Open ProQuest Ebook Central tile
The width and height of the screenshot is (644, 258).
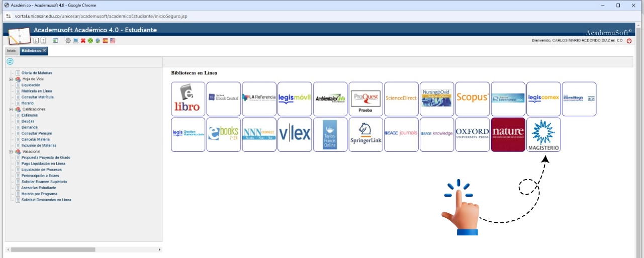[224, 99]
